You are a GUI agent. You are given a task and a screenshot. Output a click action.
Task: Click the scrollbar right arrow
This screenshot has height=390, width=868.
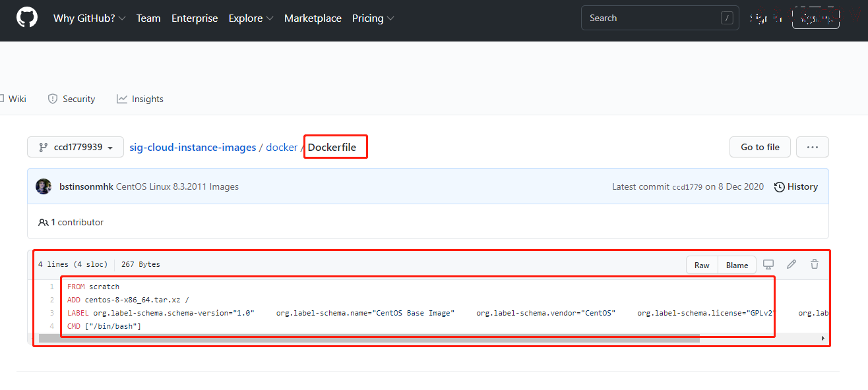(822, 338)
